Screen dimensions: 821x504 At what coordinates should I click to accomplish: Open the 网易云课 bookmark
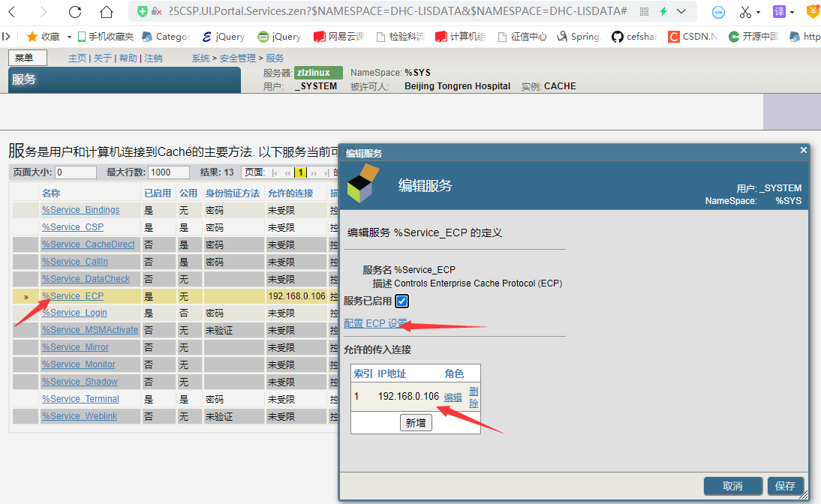click(x=338, y=37)
